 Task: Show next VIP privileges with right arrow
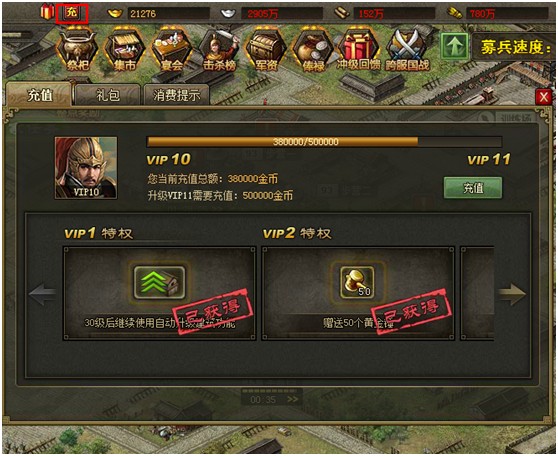tap(512, 294)
